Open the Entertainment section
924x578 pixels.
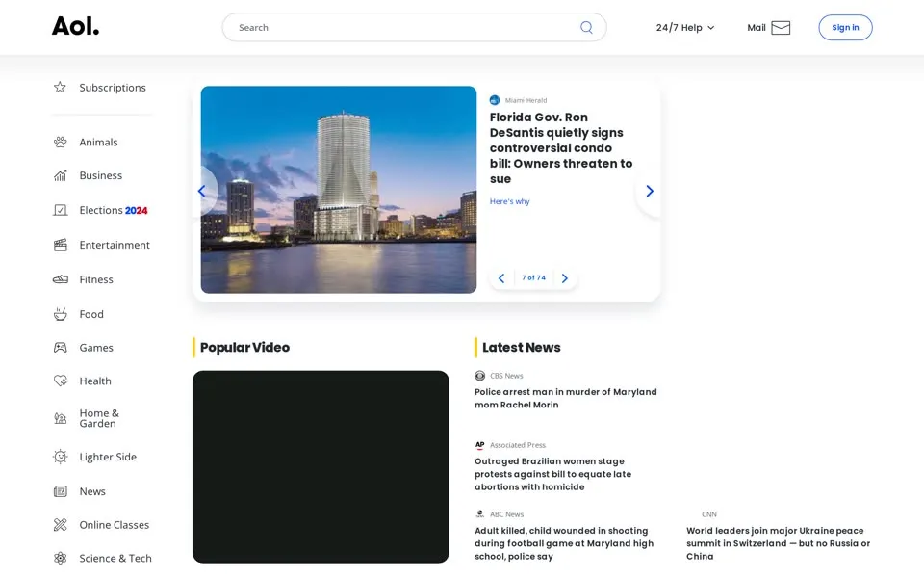(x=115, y=245)
